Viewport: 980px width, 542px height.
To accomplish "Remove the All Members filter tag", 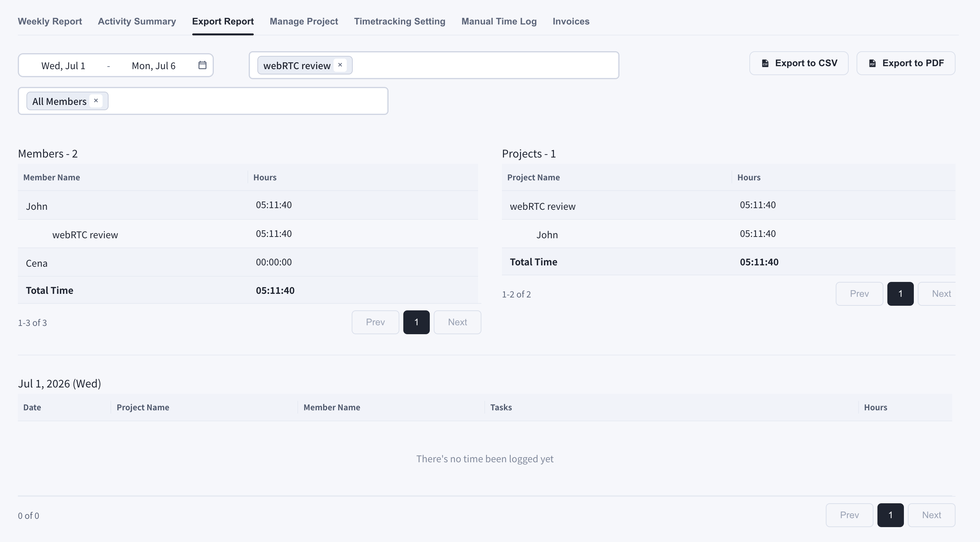I will (96, 101).
